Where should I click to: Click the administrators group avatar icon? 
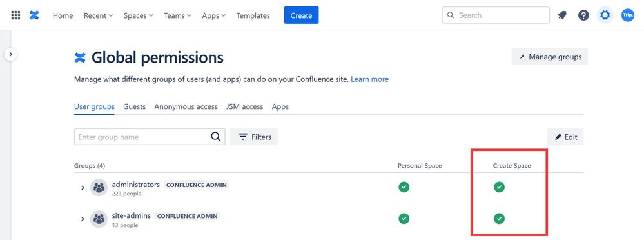tap(99, 188)
